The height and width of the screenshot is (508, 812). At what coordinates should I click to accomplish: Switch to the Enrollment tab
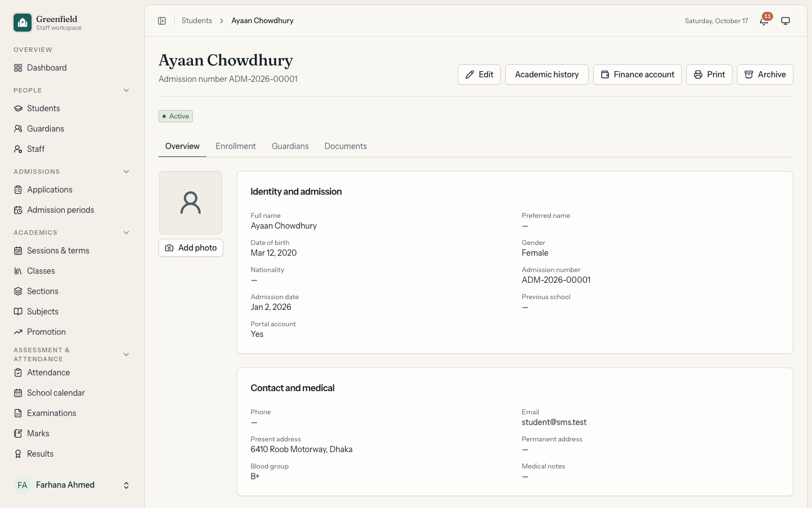click(x=236, y=146)
